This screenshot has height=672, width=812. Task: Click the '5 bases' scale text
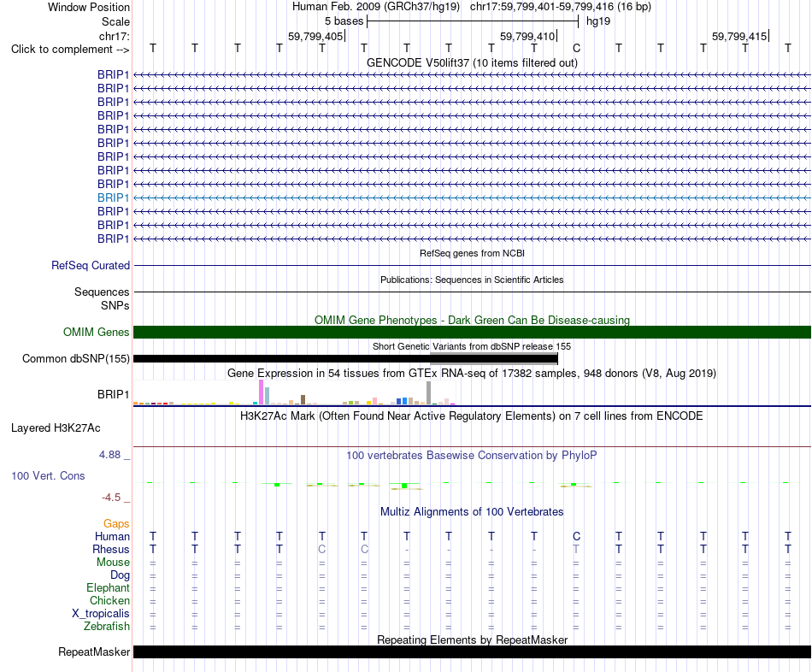tap(344, 21)
